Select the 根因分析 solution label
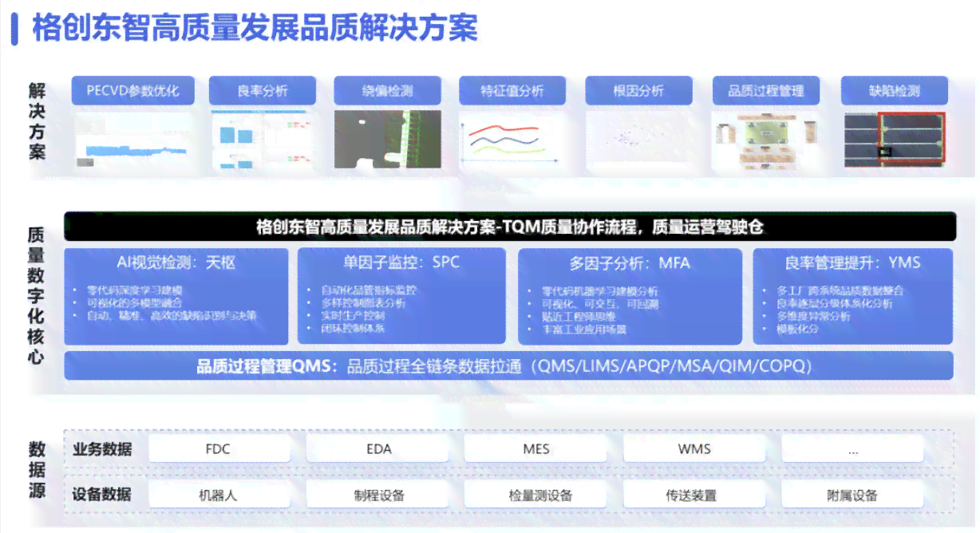 pyautogui.click(x=638, y=90)
